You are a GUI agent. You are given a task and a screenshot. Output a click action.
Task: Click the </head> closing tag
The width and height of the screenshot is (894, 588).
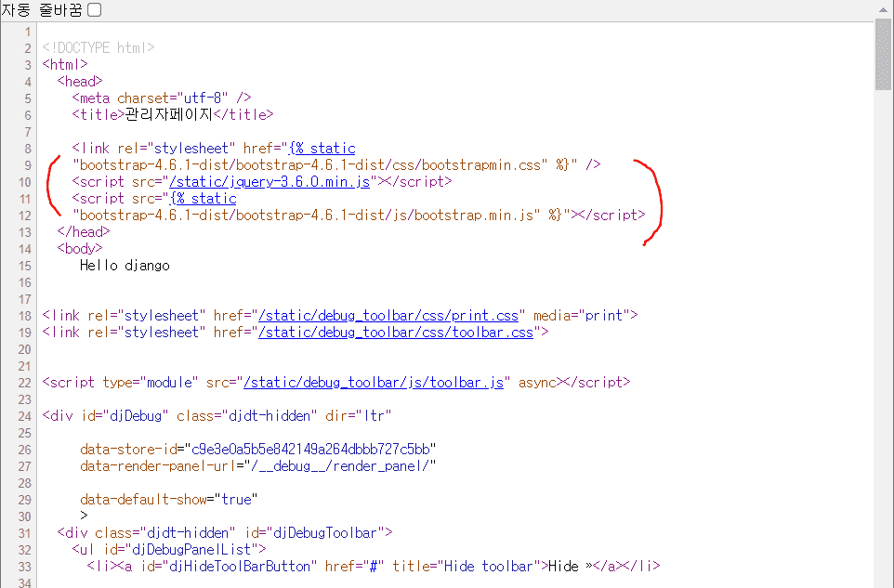(84, 232)
